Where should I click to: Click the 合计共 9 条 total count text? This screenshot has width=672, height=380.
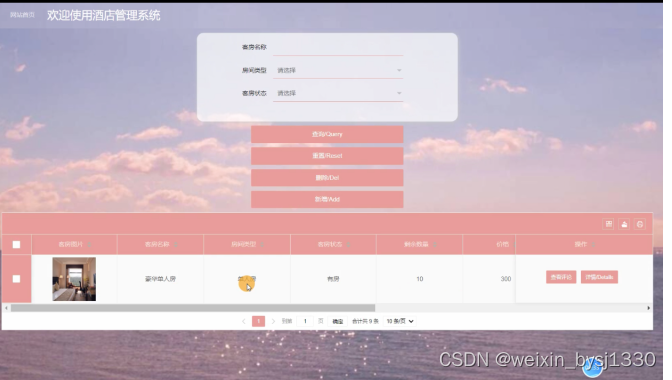pyautogui.click(x=365, y=321)
